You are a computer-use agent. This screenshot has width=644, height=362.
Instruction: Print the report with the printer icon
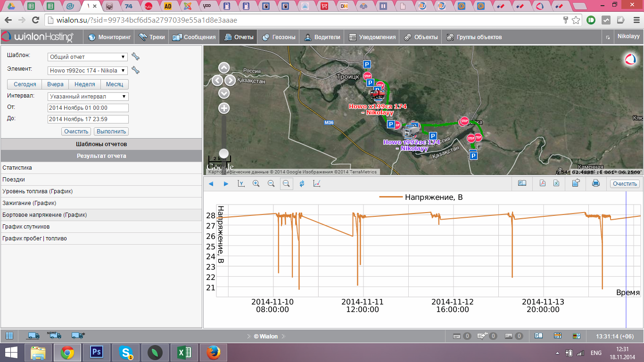pyautogui.click(x=595, y=184)
